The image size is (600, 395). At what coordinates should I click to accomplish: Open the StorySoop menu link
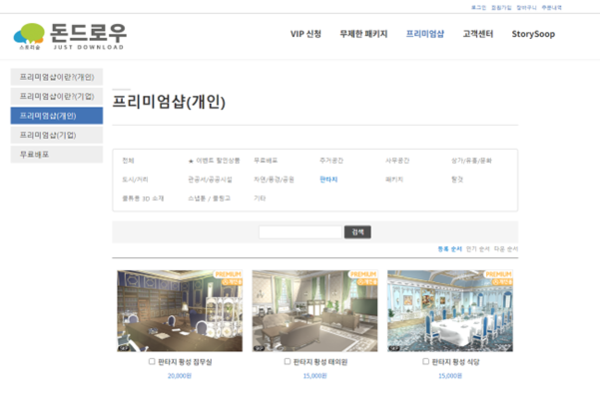tap(533, 34)
